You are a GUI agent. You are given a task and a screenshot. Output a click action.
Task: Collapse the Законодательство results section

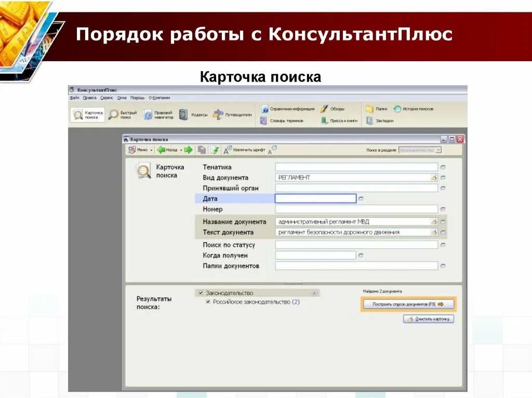point(314,293)
